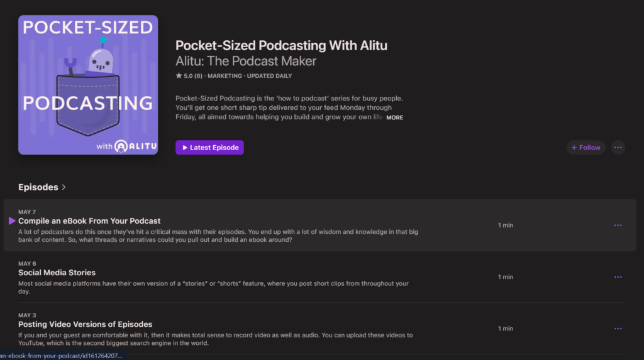Viewport: 644px width, 360px height.
Task: Expand podcast description with MORE
Action: (394, 117)
